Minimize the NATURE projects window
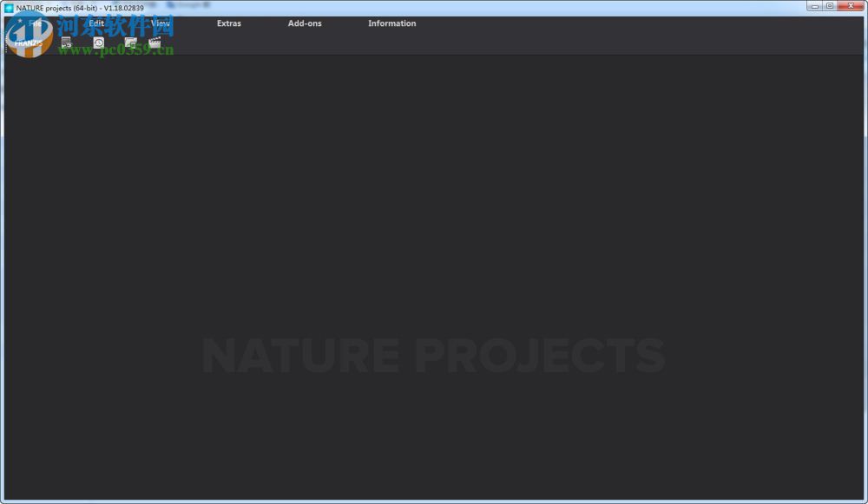This screenshot has height=504, width=868. [x=814, y=6]
